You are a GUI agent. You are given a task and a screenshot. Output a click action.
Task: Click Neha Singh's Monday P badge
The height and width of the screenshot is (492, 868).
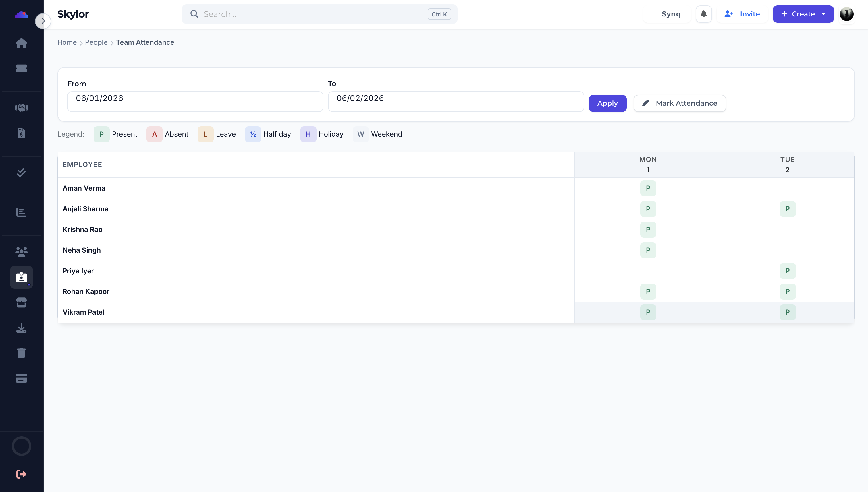pyautogui.click(x=648, y=250)
